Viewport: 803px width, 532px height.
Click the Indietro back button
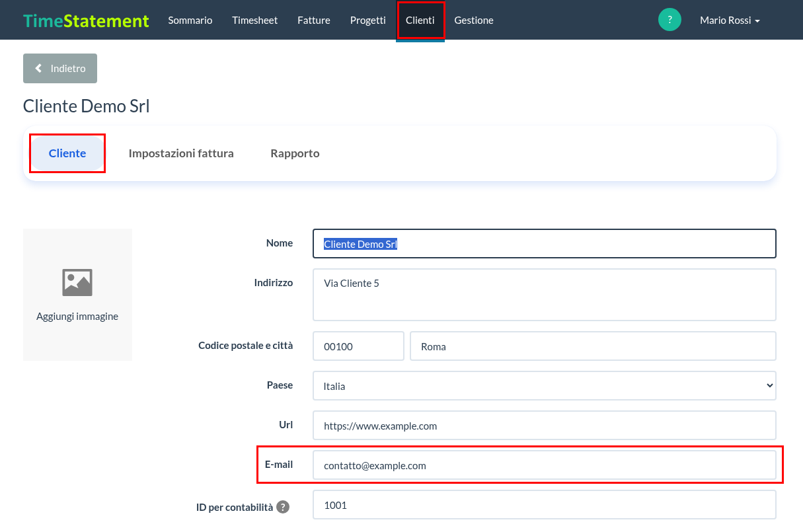60,68
